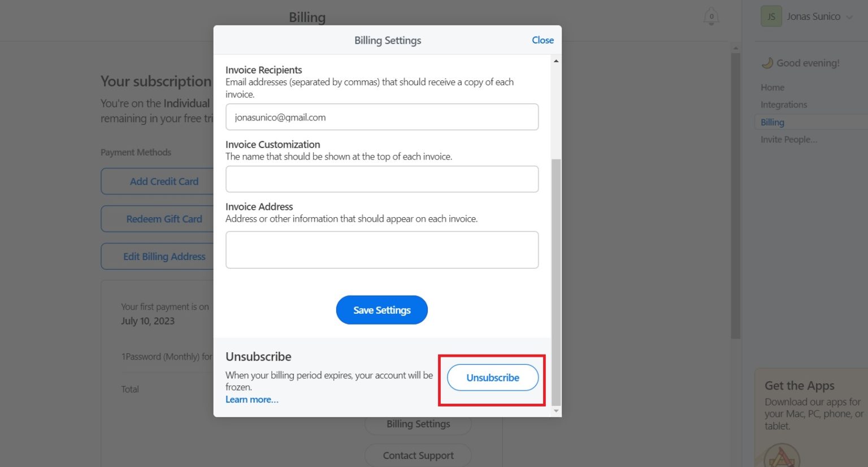Open Edit Billing Address
This screenshot has height=467, width=868.
164,256
